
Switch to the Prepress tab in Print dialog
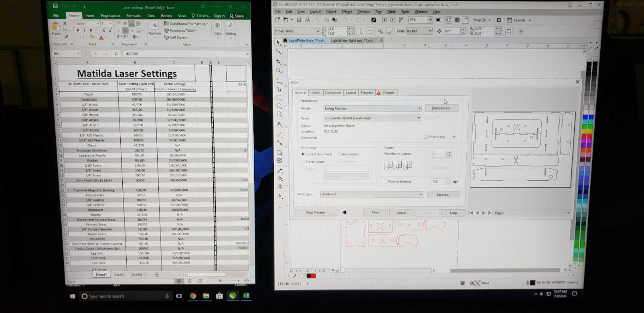[x=367, y=93]
